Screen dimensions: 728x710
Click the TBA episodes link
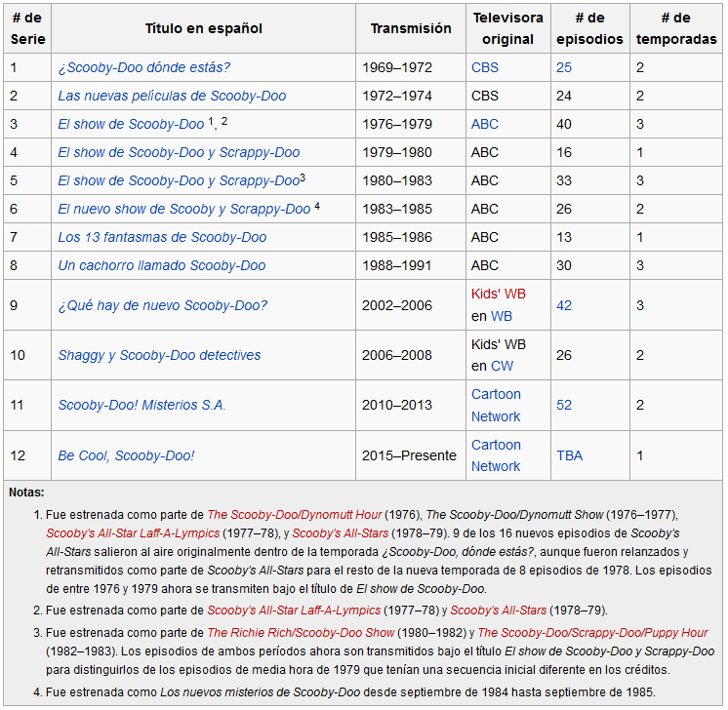click(x=569, y=455)
